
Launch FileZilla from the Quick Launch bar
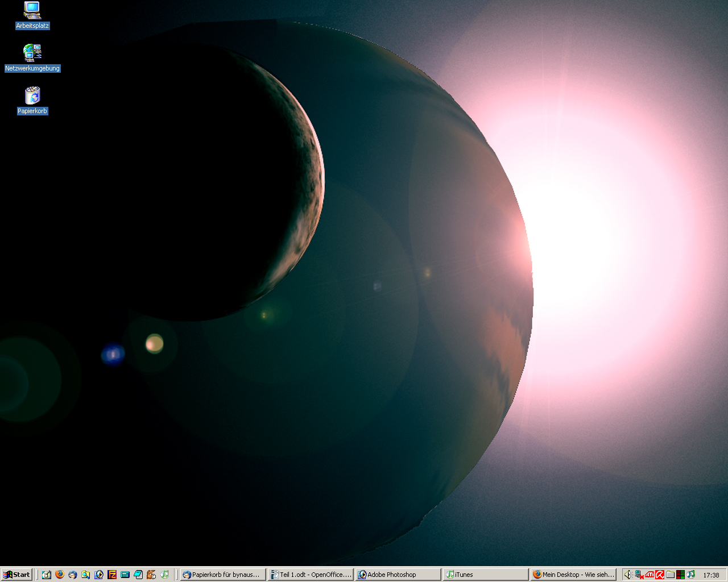click(x=112, y=575)
